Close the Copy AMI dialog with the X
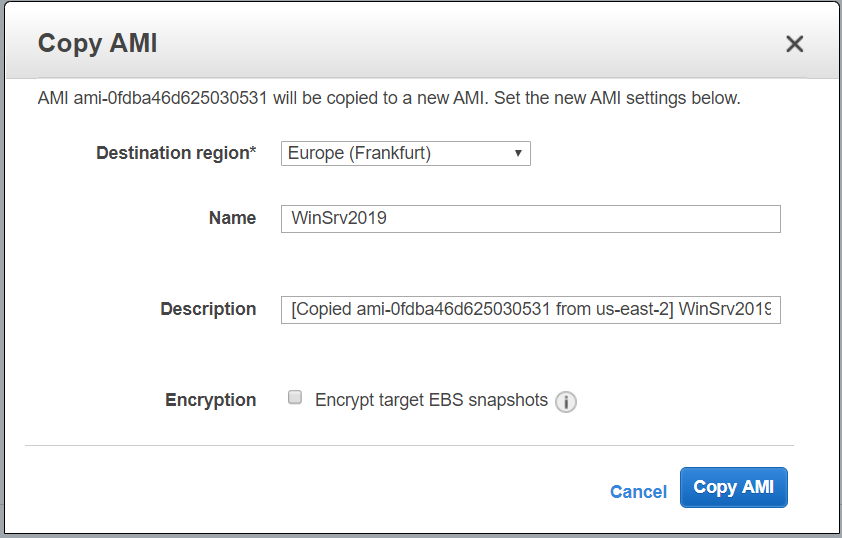842x538 pixels. click(794, 44)
